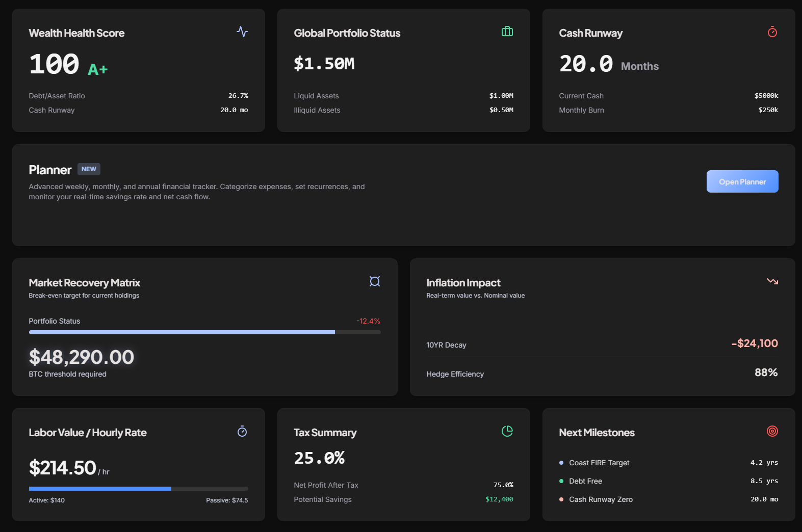Click the $48,290.00 BTC threshold amount
This screenshot has width=802, height=532.
(82, 357)
